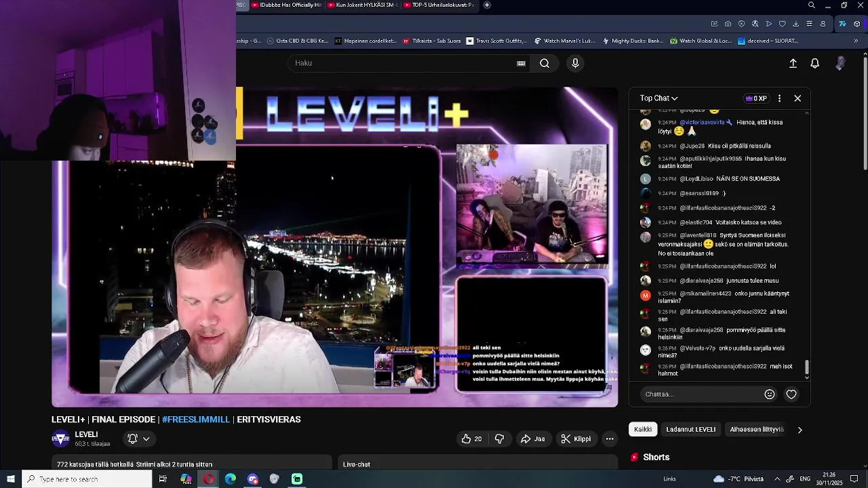
Task: Show hidden system tray icons
Action: tap(777, 479)
